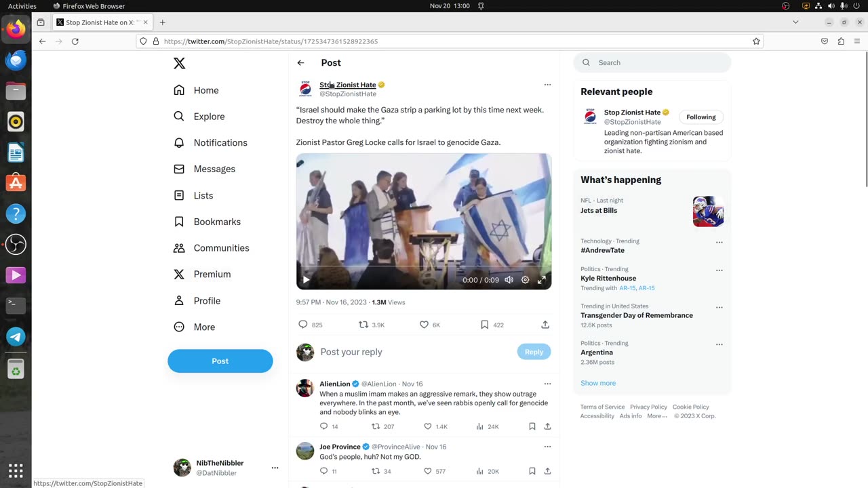Like the main post with 6K likes
This screenshot has width=868, height=488.
424,325
